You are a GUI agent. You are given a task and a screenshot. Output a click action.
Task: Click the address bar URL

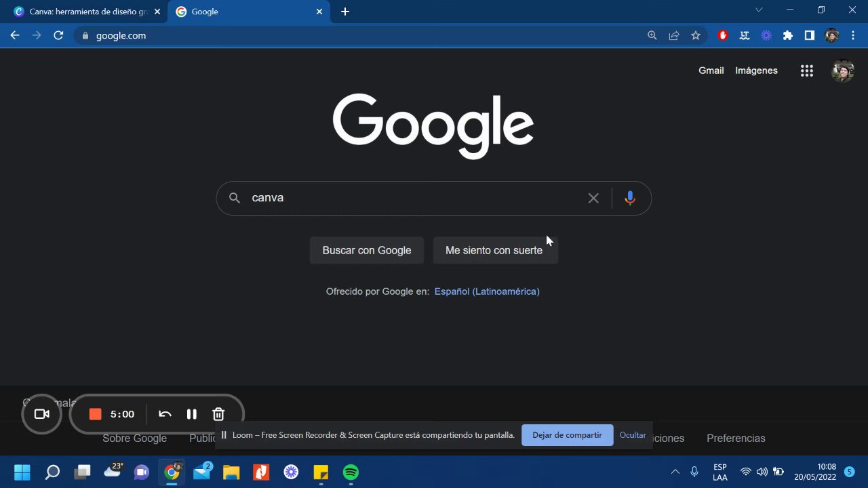pos(121,35)
